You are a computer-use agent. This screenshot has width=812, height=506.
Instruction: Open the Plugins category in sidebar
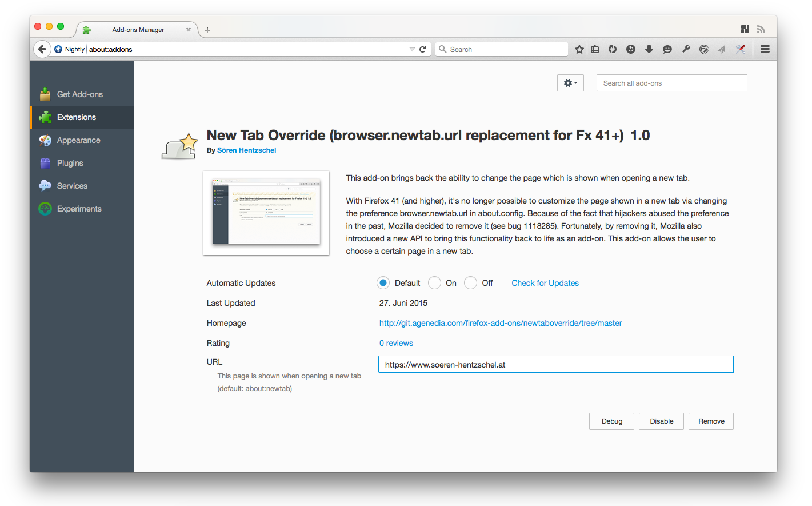tap(70, 163)
